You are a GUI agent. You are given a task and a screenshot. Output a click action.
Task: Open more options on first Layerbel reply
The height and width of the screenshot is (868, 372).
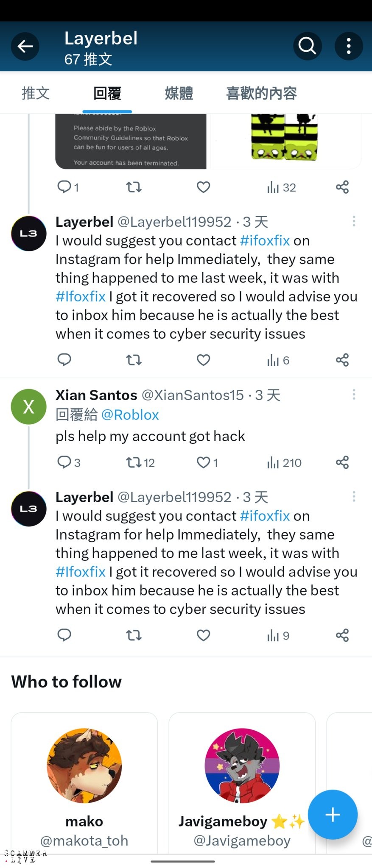coord(354,221)
